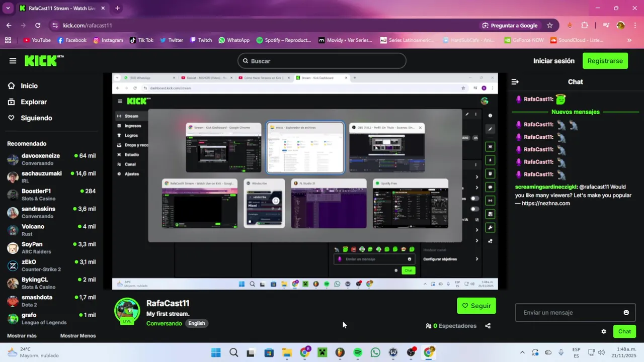Click the stream video player
The image size is (644, 362).
[305, 182]
